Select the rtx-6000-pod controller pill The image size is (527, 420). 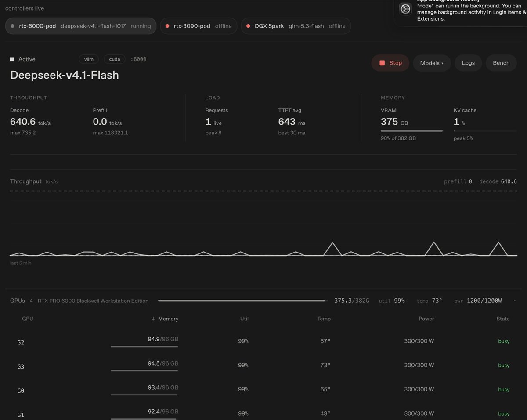[81, 26]
